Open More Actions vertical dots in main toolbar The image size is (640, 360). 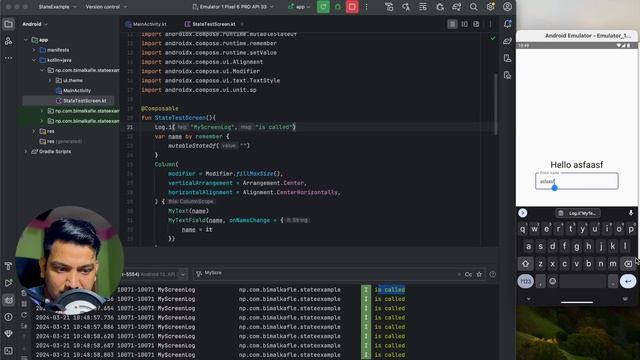[x=367, y=7]
